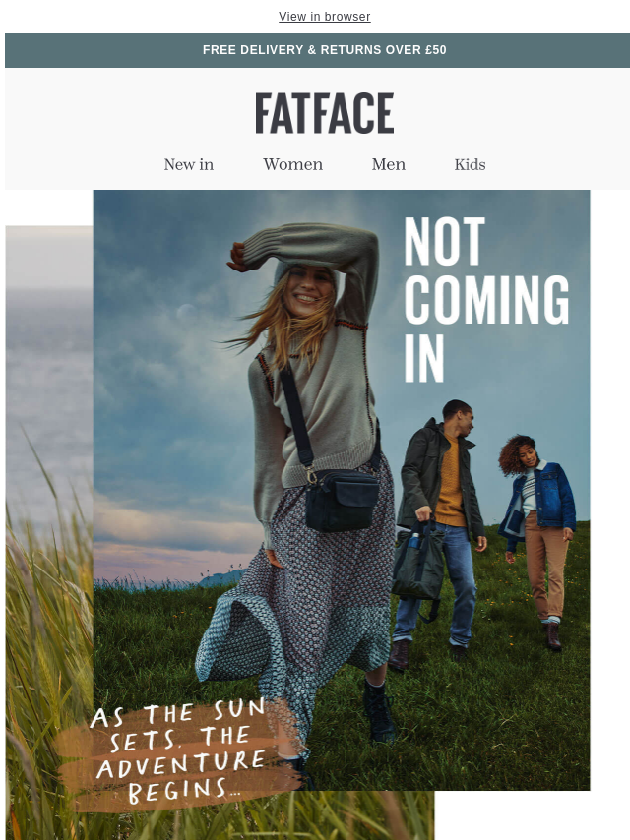
Task: Click the woman's blue denim jacket
Action: [538, 499]
